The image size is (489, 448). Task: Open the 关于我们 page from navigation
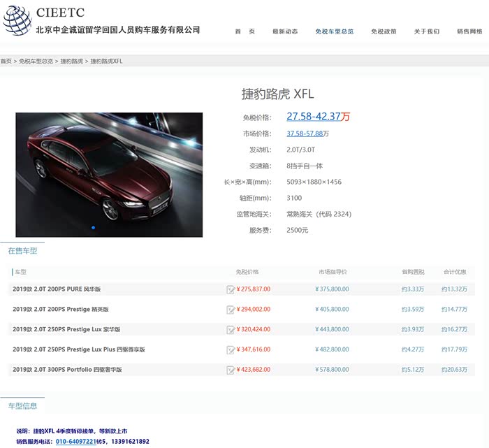point(426,31)
